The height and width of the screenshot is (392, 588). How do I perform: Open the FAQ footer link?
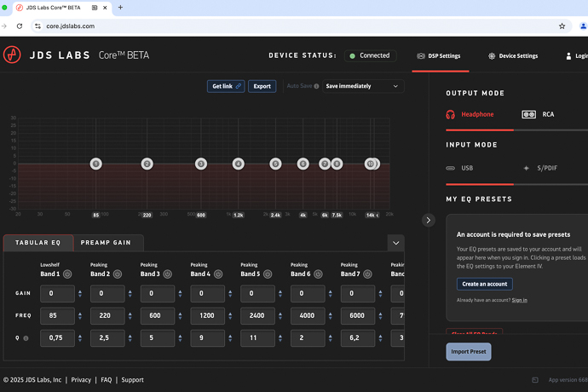107,380
